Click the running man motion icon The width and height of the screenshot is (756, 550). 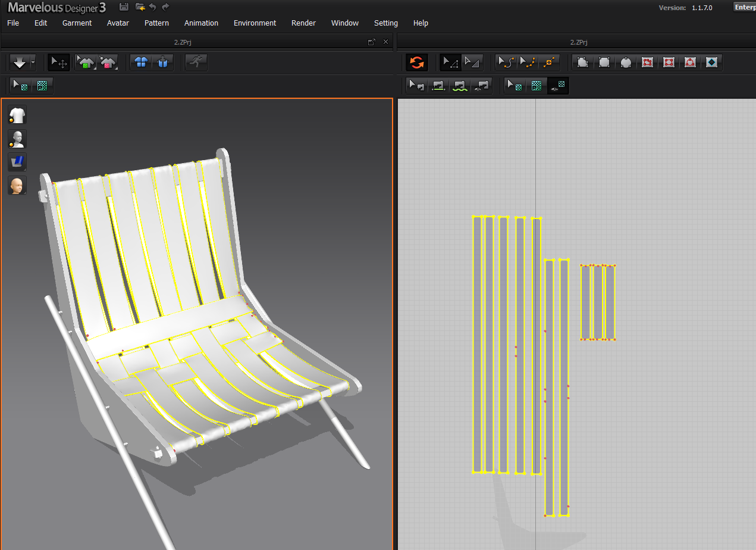(x=196, y=62)
